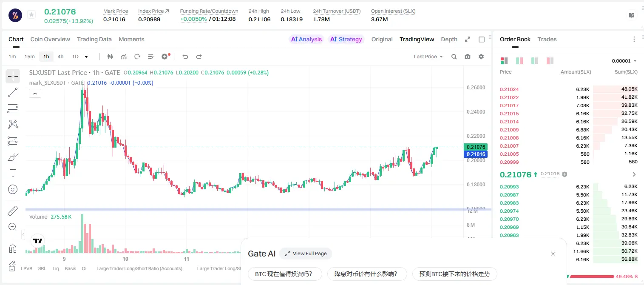Click the 0.20993 bid price row
This screenshot has width=644, height=285.
[x=569, y=187]
